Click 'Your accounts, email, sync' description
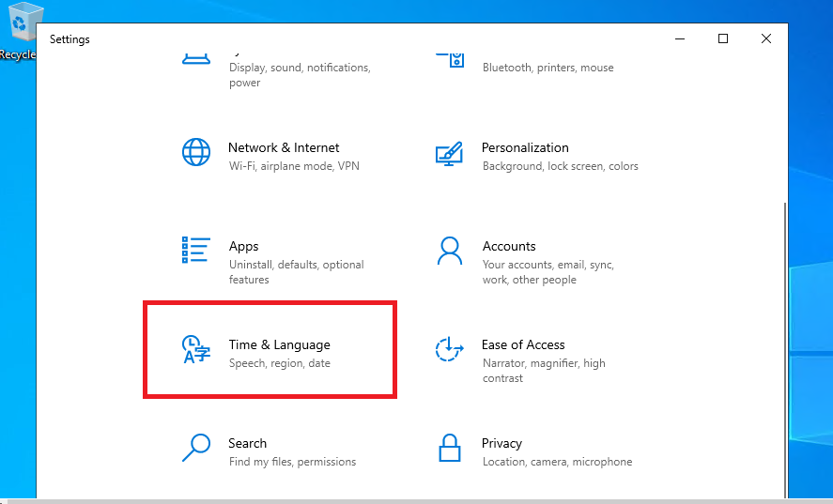The image size is (833, 504). coord(548,272)
